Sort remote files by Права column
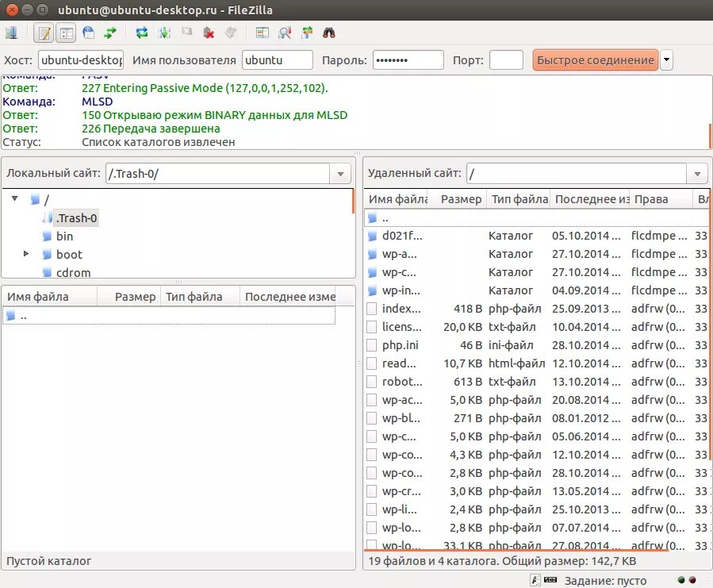The height and width of the screenshot is (588, 713). 661,199
